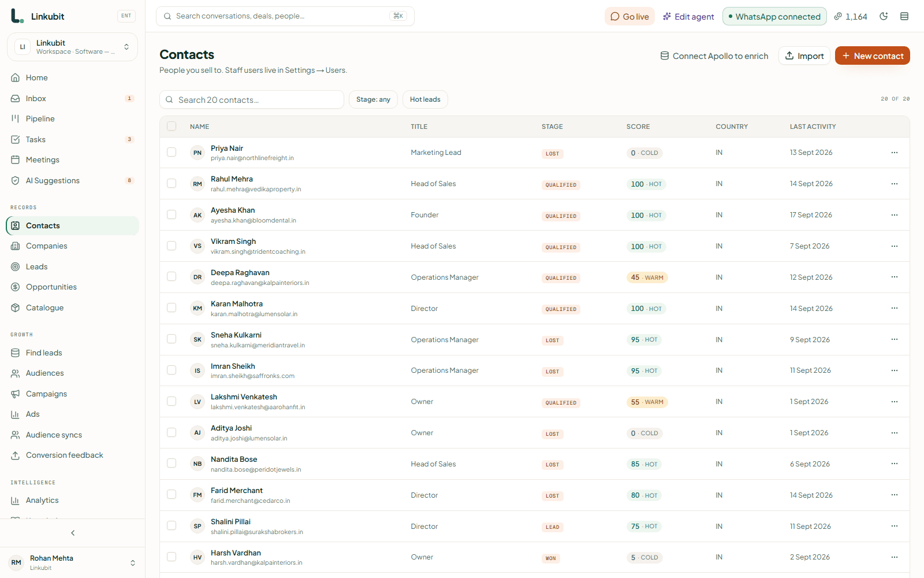Sort by the Score column header

point(638,127)
